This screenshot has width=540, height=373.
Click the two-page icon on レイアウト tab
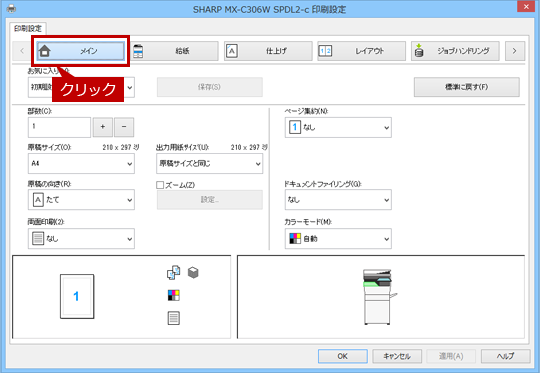pos(325,51)
